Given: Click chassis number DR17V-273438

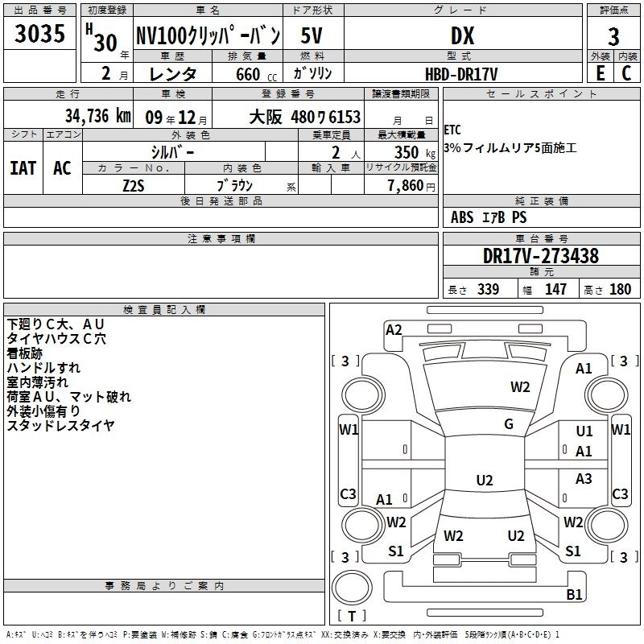Looking at the screenshot, I should (540, 256).
